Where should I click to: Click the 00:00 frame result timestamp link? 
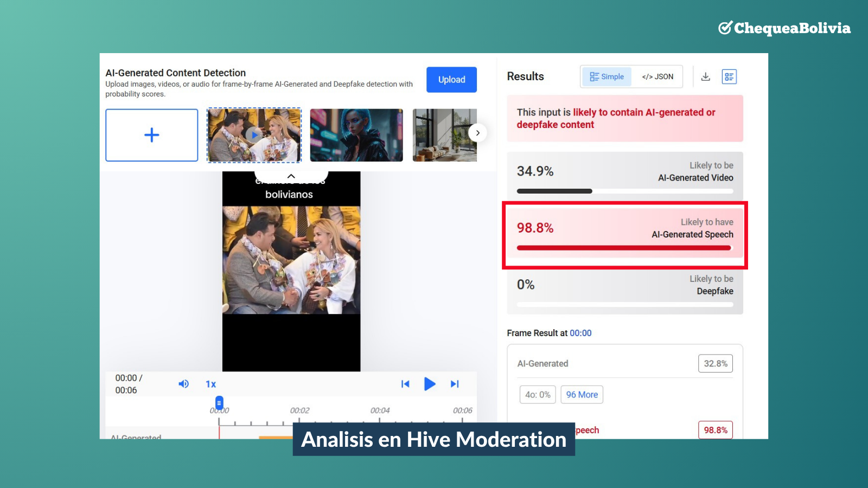tap(580, 333)
